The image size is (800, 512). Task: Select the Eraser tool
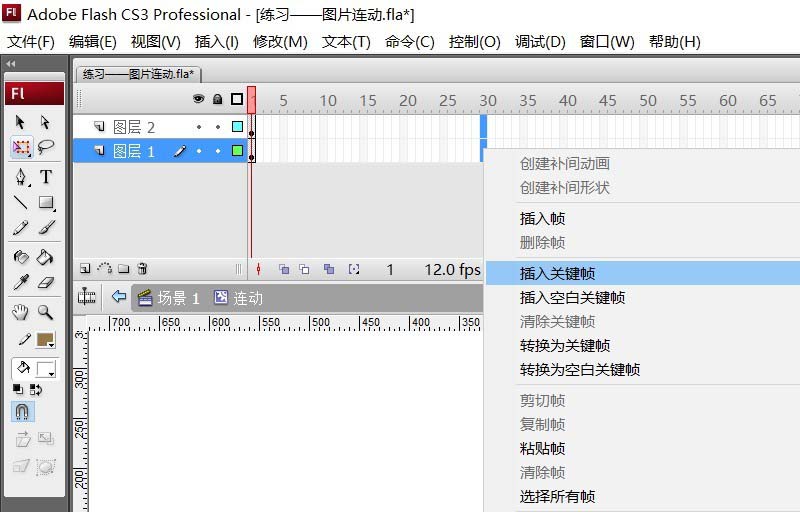click(45, 282)
